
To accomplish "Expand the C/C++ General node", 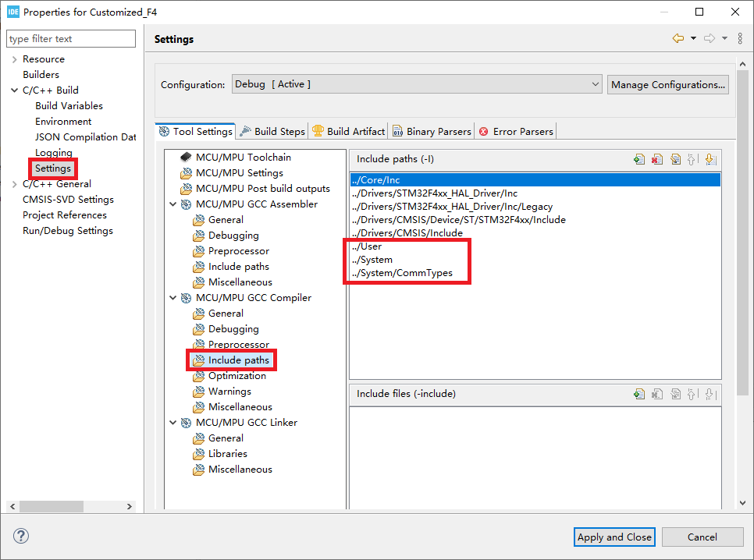I will tap(14, 184).
